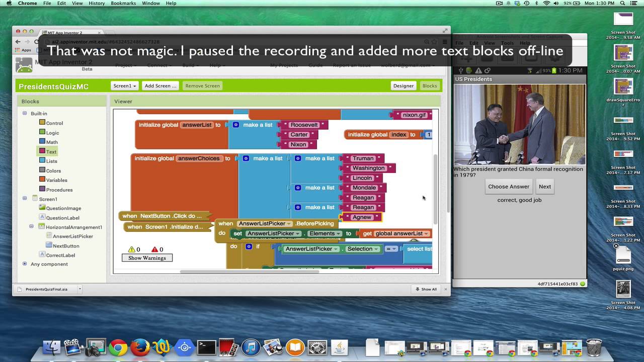The width and height of the screenshot is (644, 362).
Task: Select the Lists blocks category
Action: click(x=48, y=161)
